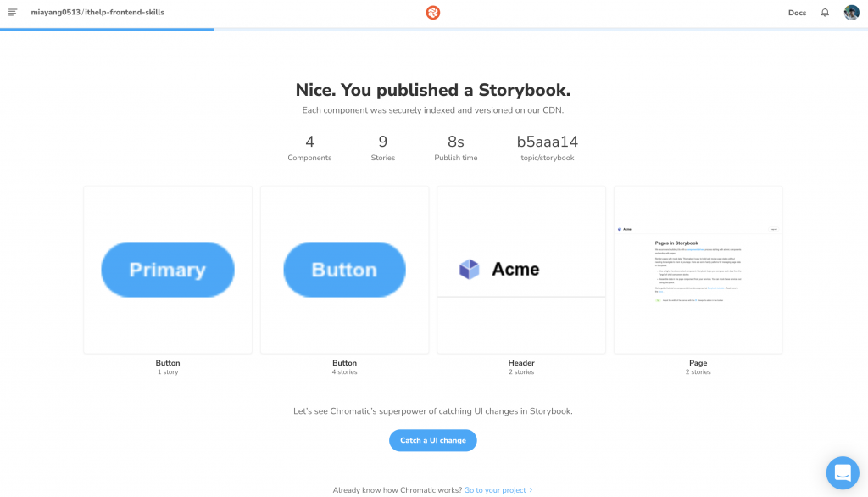Open the Header component Acme thumbnail

pos(521,270)
